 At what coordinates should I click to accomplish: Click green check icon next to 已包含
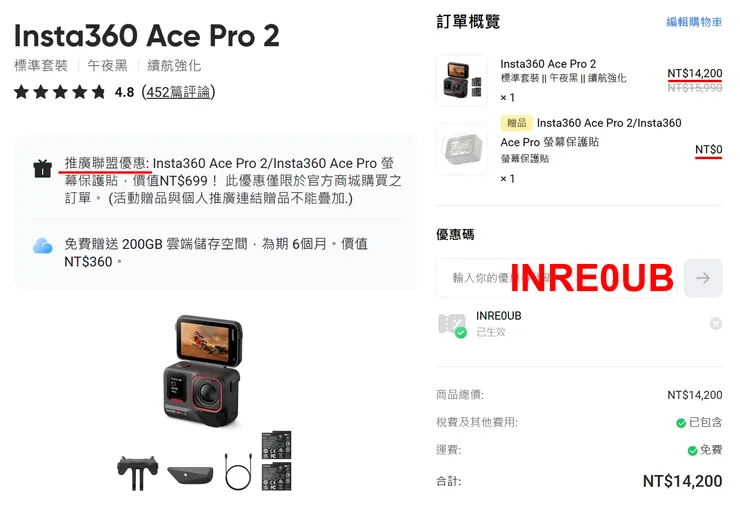681,423
